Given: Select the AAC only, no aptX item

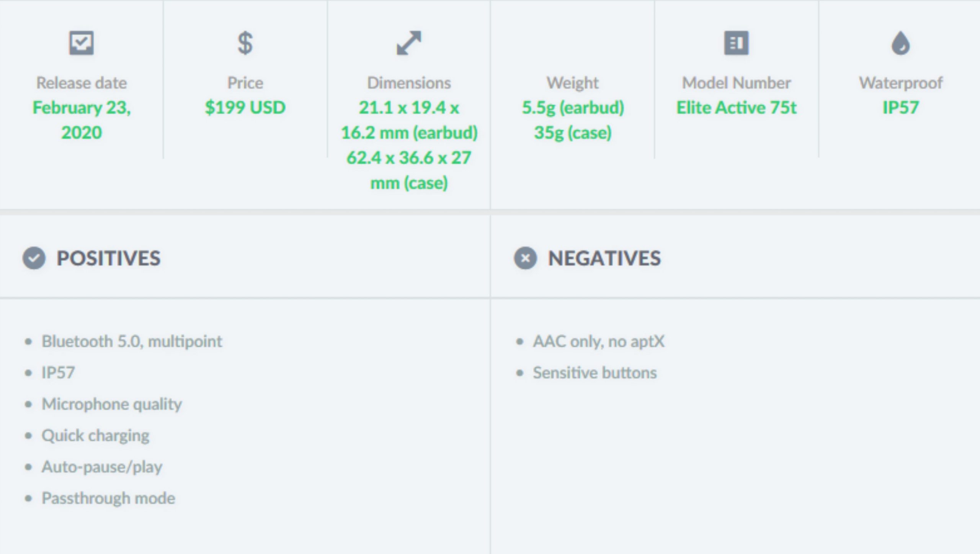Looking at the screenshot, I should pyautogui.click(x=599, y=341).
